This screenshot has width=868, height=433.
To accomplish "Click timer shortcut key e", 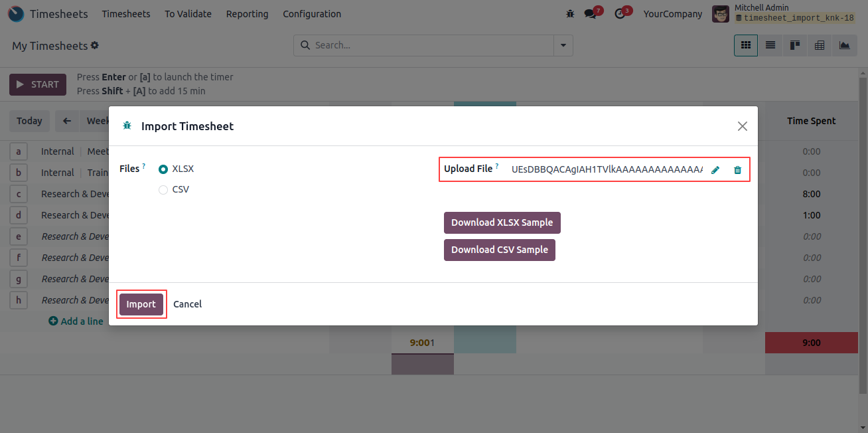I will pos(18,236).
